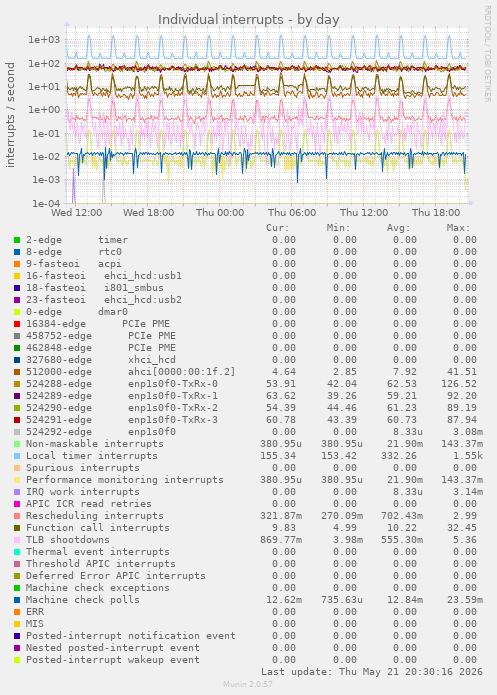497x695 pixels.
Task: Click the legend entry enp1s0f0-TxRx-0
Action: pos(173,384)
